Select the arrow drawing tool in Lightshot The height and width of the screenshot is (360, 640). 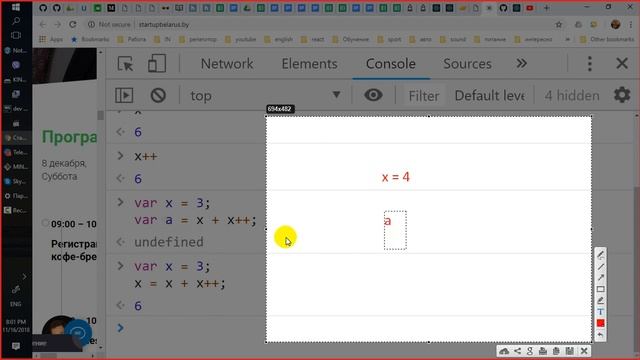point(600,278)
